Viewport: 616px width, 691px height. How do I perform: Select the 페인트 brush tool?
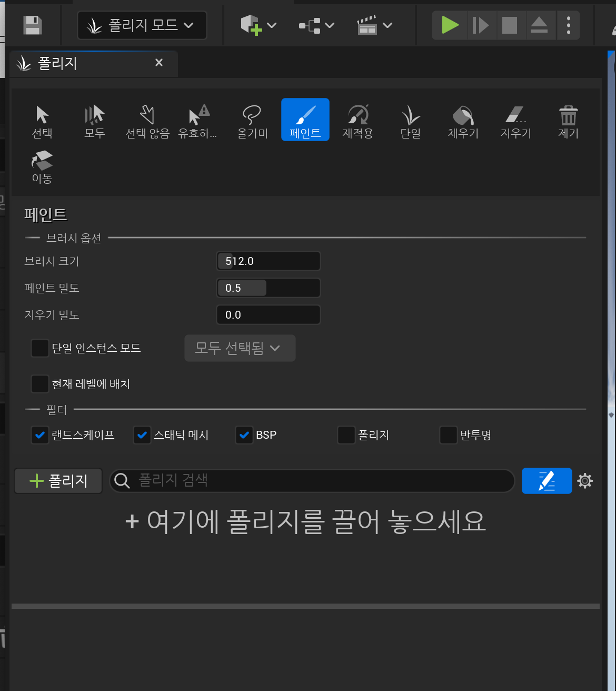(x=305, y=120)
